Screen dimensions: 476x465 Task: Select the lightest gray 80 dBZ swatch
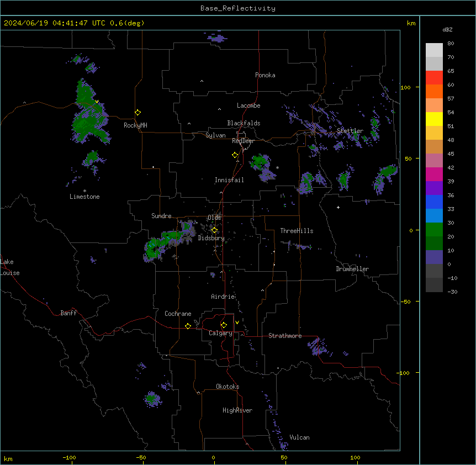coord(434,50)
